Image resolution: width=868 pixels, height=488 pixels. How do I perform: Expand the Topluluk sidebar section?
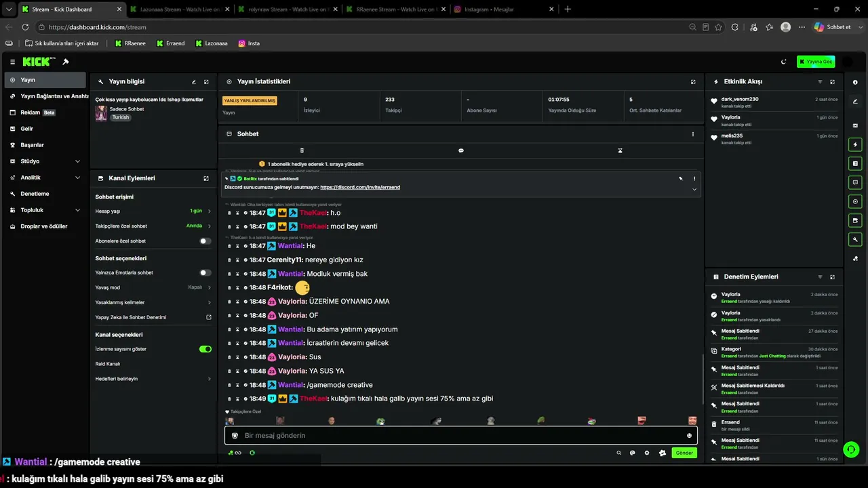coord(45,210)
